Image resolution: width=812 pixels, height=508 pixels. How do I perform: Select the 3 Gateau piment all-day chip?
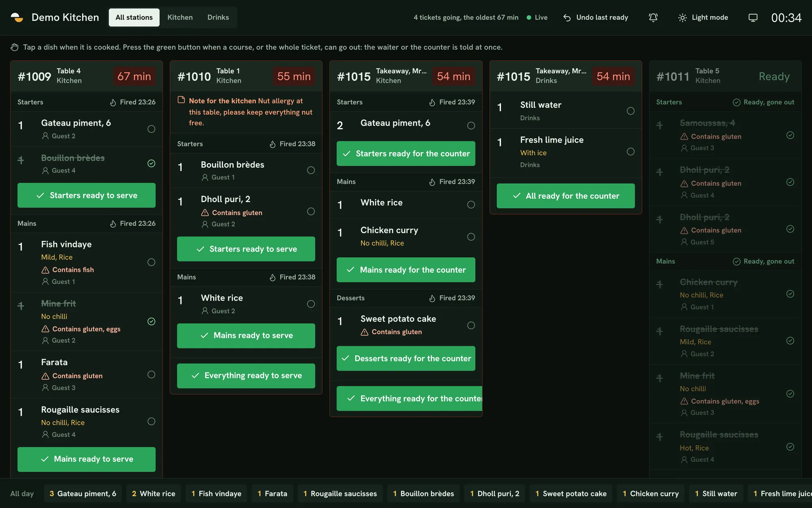[83, 493]
